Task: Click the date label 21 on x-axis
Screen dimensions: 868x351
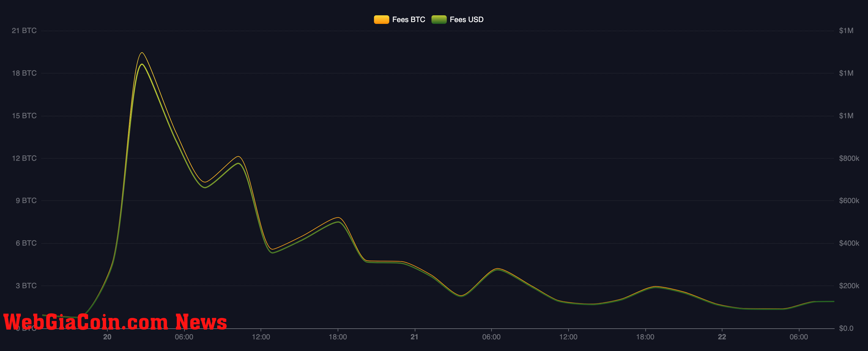Action: click(414, 337)
